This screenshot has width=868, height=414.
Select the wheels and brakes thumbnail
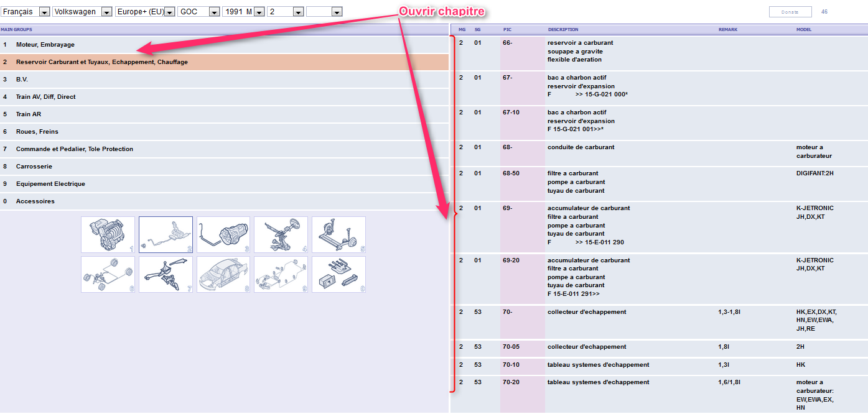click(x=108, y=274)
